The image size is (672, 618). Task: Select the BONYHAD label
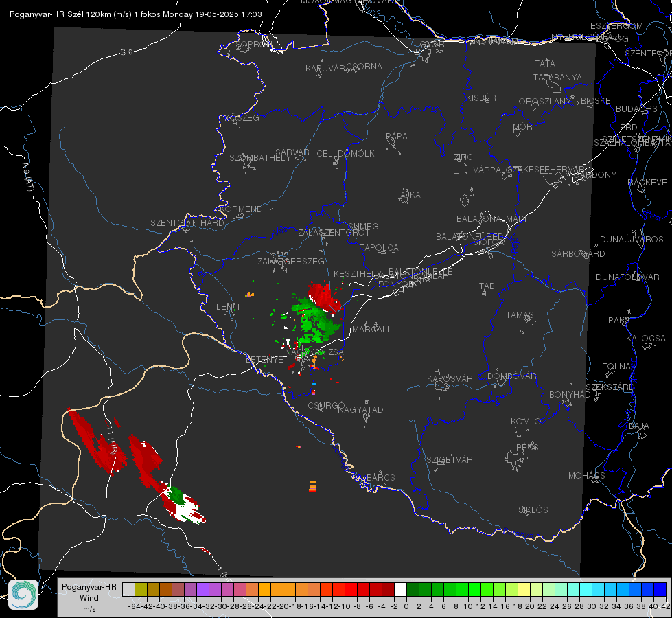570,395
